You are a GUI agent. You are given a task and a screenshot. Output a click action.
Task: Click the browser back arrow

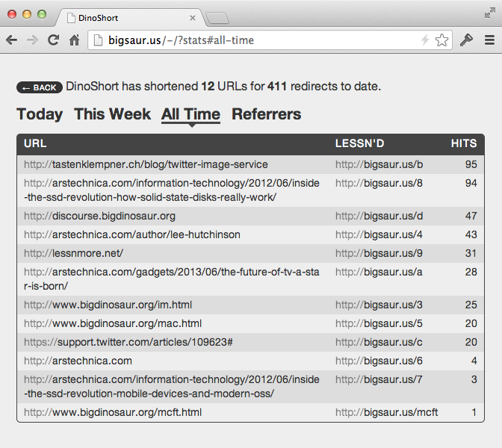tap(12, 40)
